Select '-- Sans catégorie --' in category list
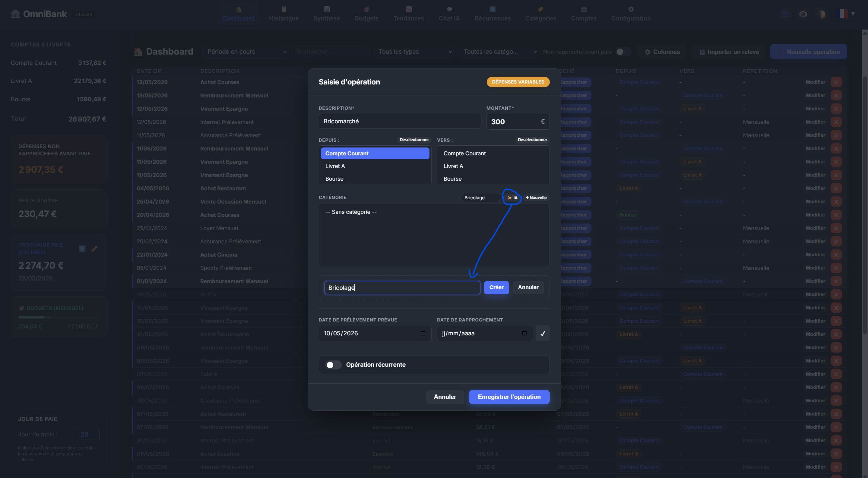The height and width of the screenshot is (478, 868). point(434,212)
